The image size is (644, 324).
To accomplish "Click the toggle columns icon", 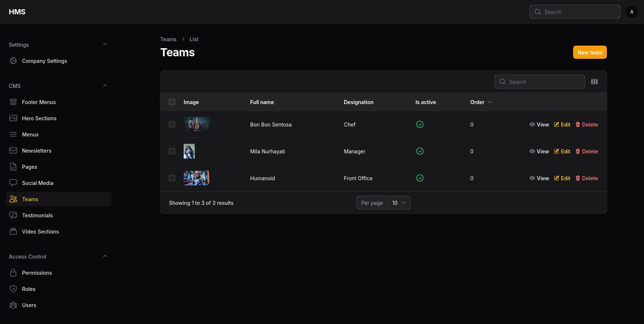I will (x=594, y=82).
